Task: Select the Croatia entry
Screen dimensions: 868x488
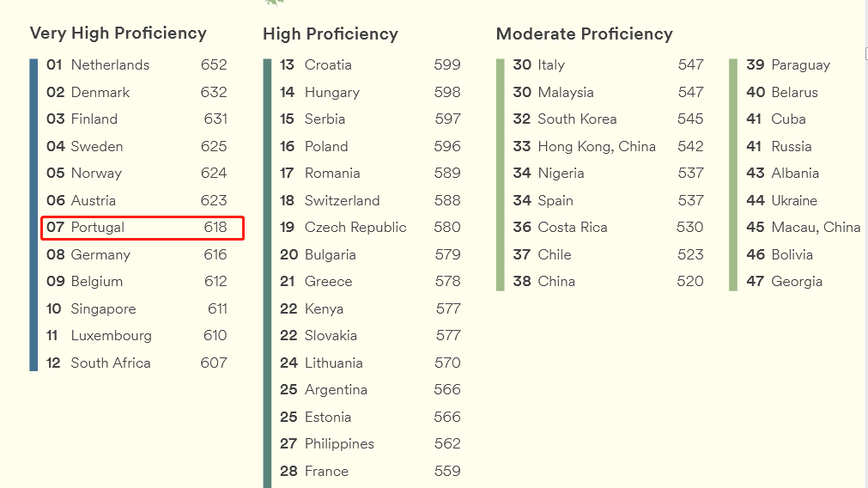Action: pos(328,65)
